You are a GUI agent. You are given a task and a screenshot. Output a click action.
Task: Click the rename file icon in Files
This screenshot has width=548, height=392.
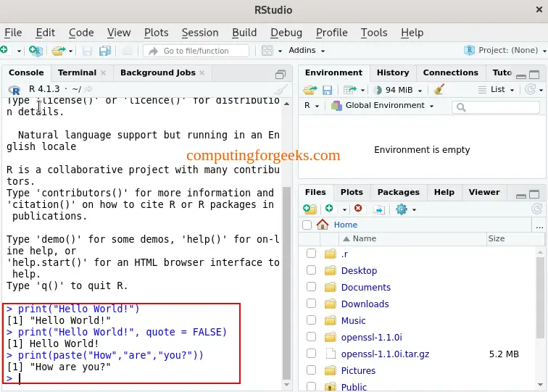pos(379,209)
